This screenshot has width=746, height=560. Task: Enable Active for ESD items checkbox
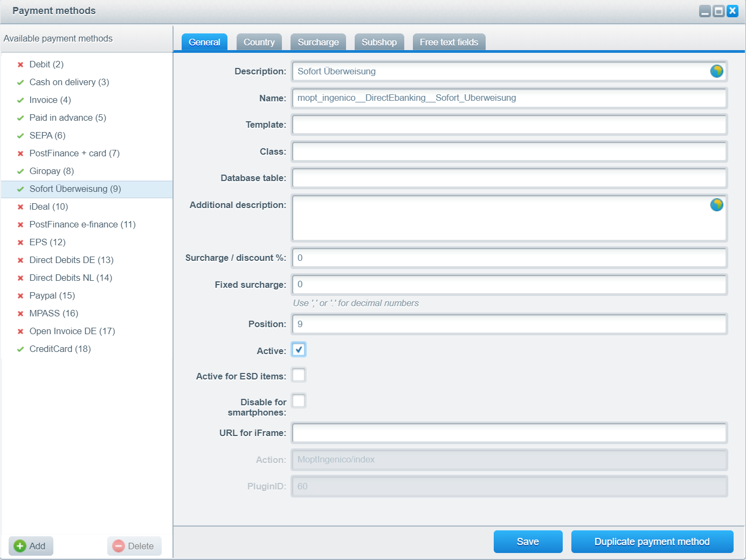coord(299,375)
